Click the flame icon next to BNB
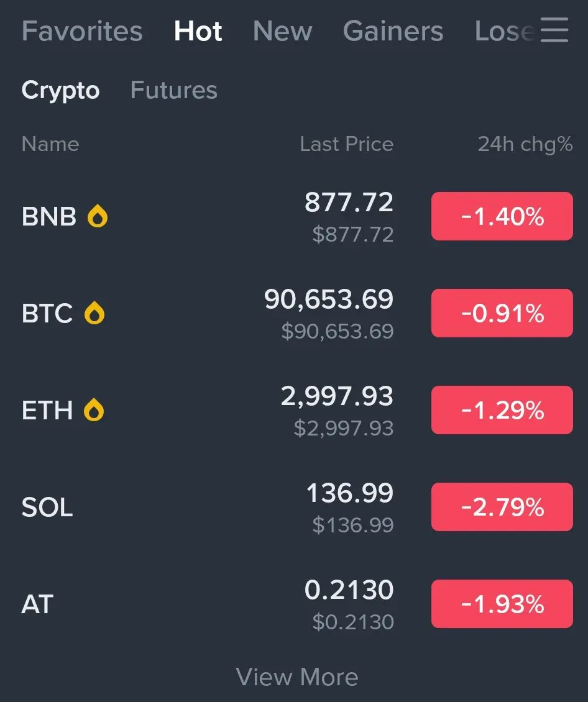This screenshot has width=588, height=702. coord(98,217)
